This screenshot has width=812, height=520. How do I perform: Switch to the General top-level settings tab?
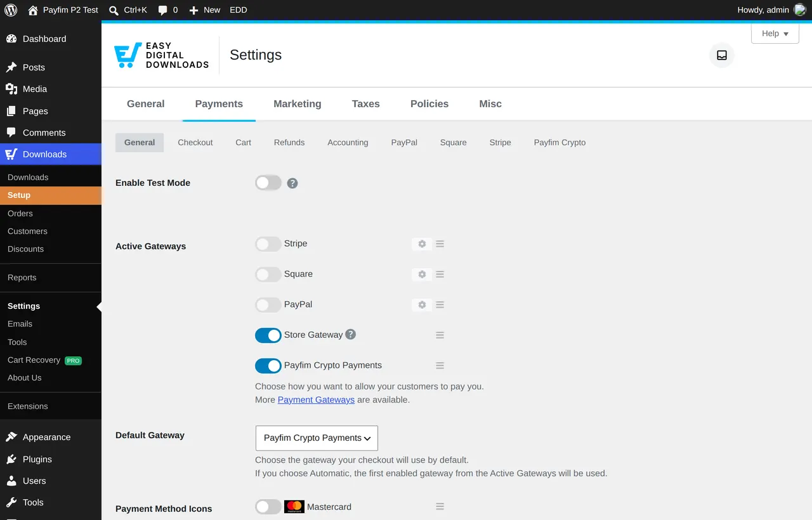click(x=146, y=104)
